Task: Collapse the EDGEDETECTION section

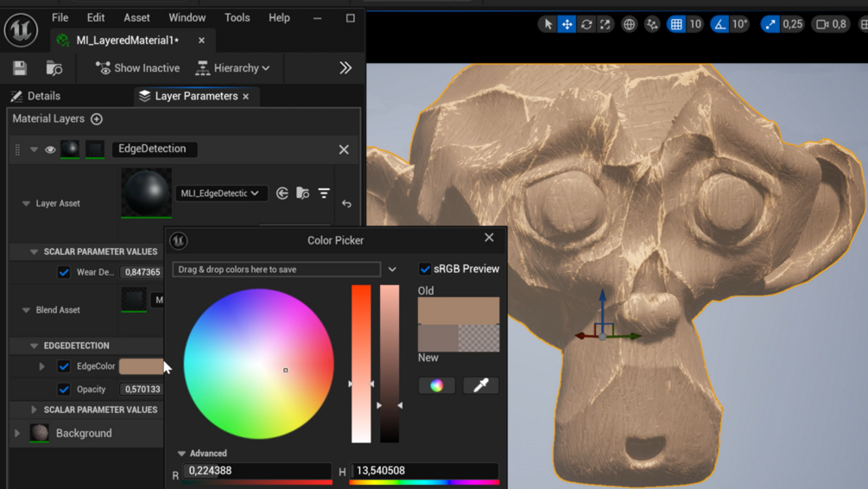Action: pos(34,346)
